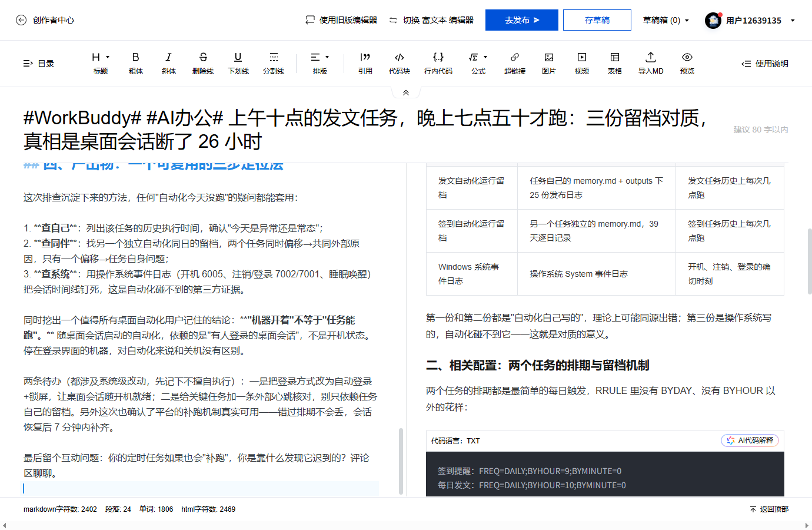
Task: Go back to 创作者中心 with the arrow icon
Action: tap(21, 20)
